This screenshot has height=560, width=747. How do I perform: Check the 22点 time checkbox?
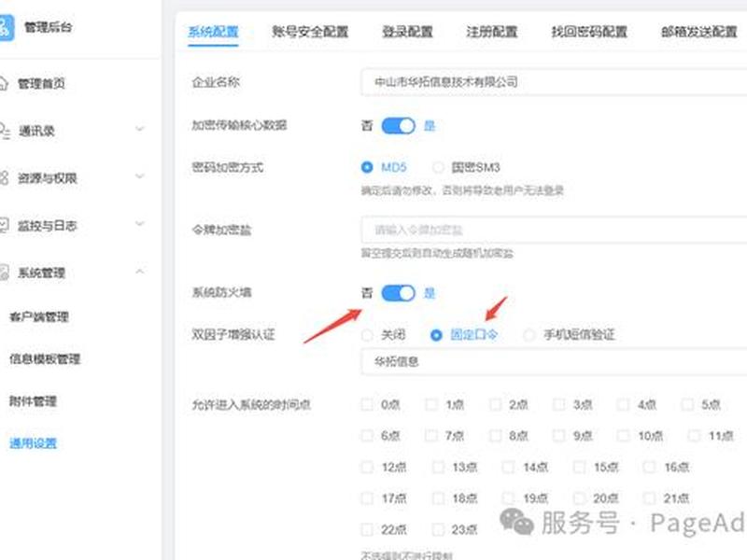pos(367,529)
